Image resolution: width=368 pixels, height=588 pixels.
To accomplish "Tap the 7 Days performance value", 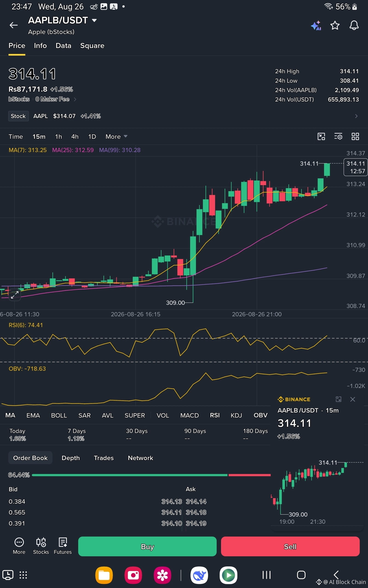I will click(76, 438).
